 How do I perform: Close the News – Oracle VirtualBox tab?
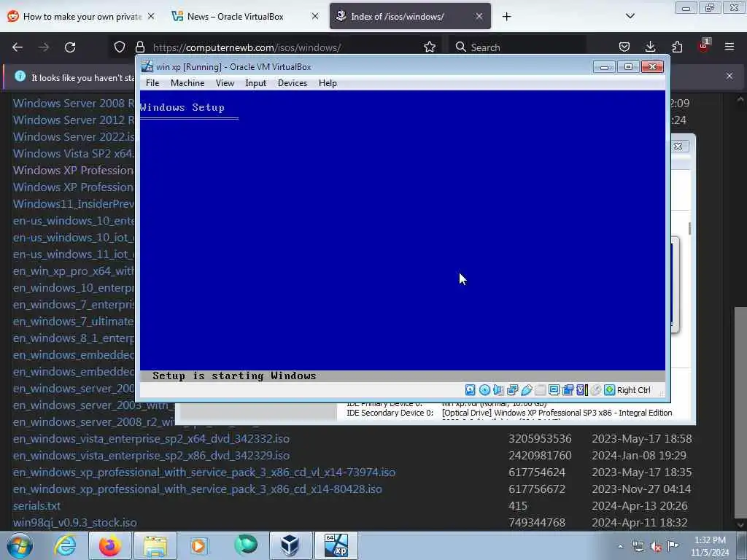[315, 16]
